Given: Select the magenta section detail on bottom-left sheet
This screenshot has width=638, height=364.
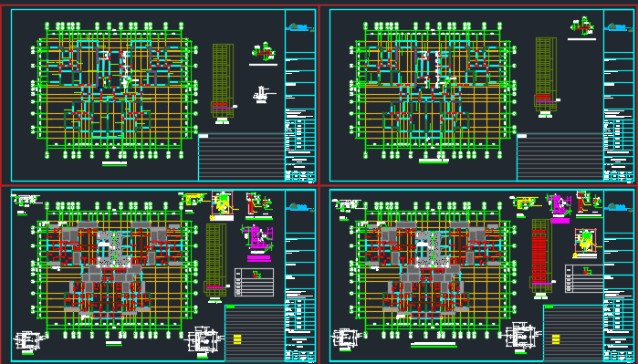Looking at the screenshot, I should tap(257, 243).
